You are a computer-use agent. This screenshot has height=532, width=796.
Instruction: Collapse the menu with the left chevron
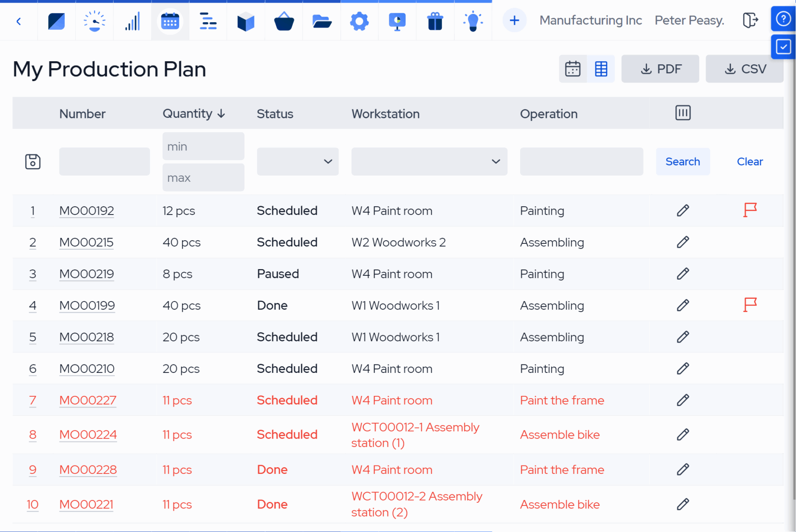pos(19,20)
